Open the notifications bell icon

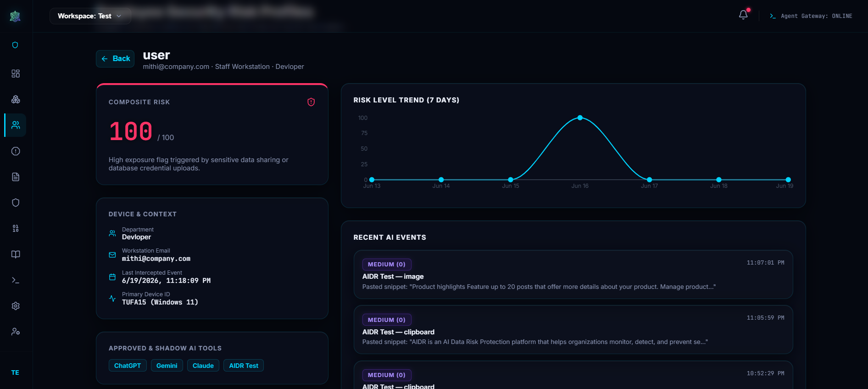(x=743, y=15)
